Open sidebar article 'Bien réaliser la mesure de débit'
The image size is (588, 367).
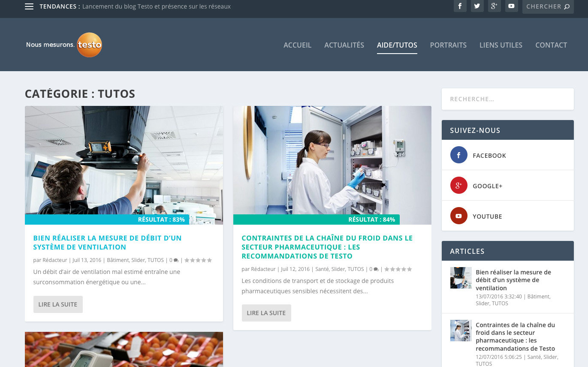pyautogui.click(x=513, y=280)
